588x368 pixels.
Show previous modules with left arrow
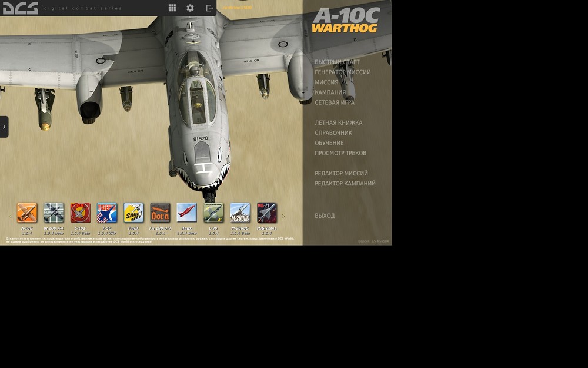10,216
